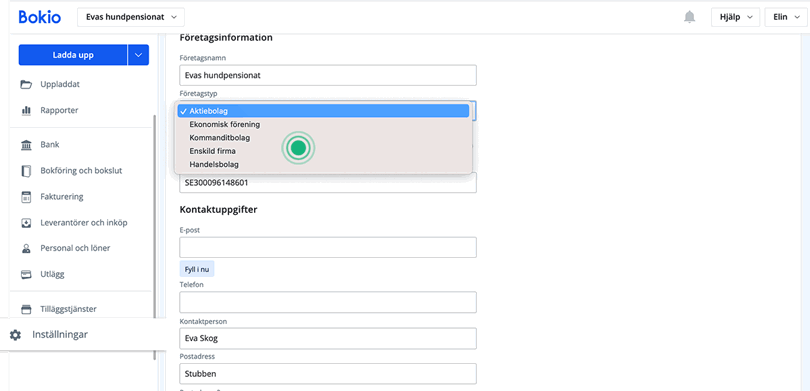Open the Elin user menu

[786, 17]
